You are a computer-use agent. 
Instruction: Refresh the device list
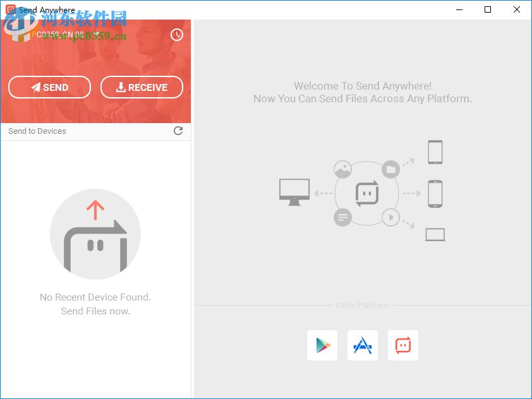click(178, 131)
